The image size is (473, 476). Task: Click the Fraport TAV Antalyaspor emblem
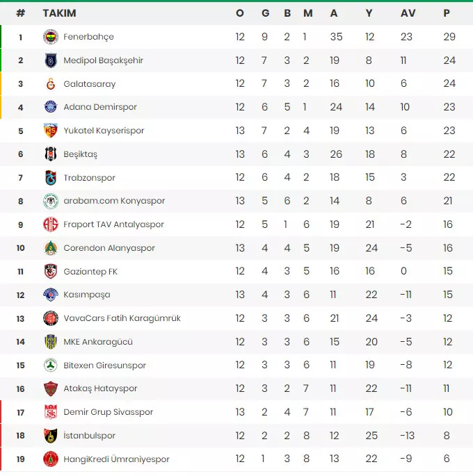[x=50, y=224]
